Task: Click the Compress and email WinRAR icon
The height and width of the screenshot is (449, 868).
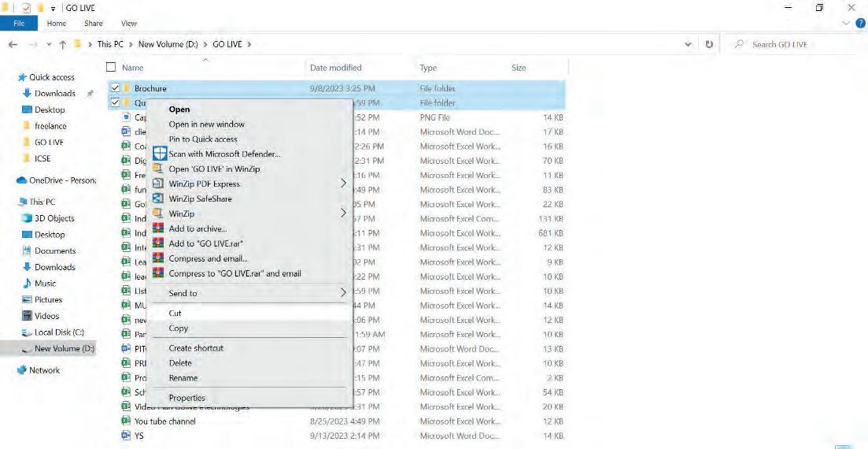Action: tap(158, 258)
